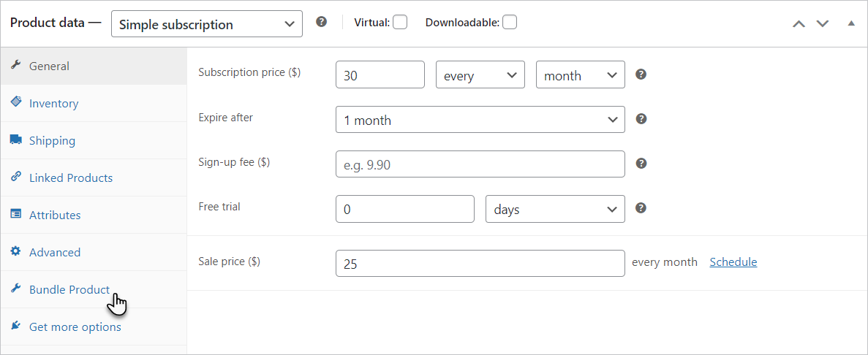Enable the Virtual checkbox
Image resolution: width=868 pixels, height=355 pixels.
(400, 22)
